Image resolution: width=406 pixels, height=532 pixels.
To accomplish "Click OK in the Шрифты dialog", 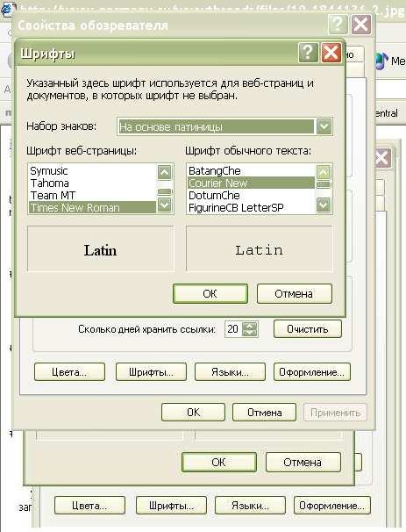I will pyautogui.click(x=210, y=293).
